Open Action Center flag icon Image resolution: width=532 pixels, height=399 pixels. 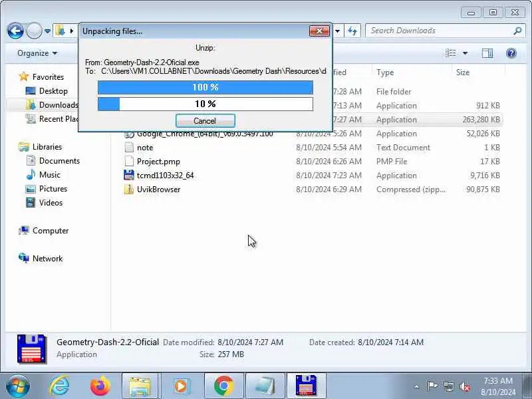pyautogui.click(x=432, y=386)
